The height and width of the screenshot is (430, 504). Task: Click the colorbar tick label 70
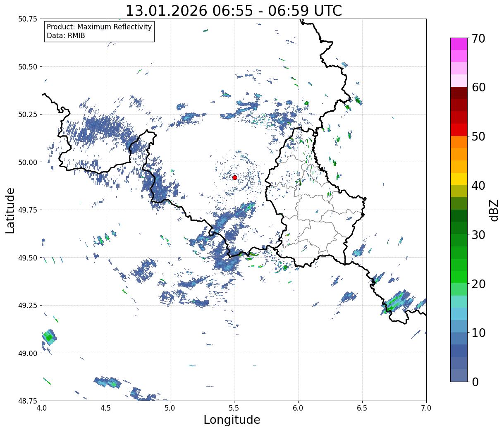click(x=478, y=38)
